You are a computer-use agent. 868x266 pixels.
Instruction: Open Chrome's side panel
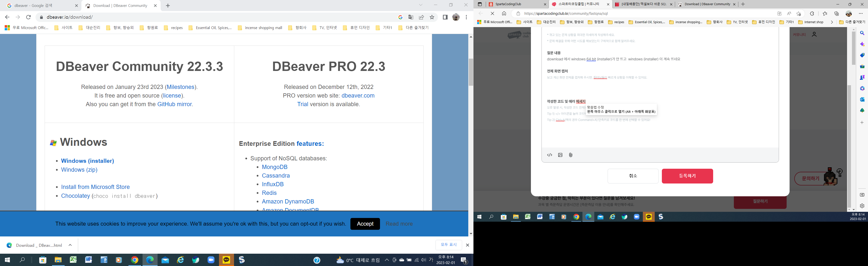[445, 17]
